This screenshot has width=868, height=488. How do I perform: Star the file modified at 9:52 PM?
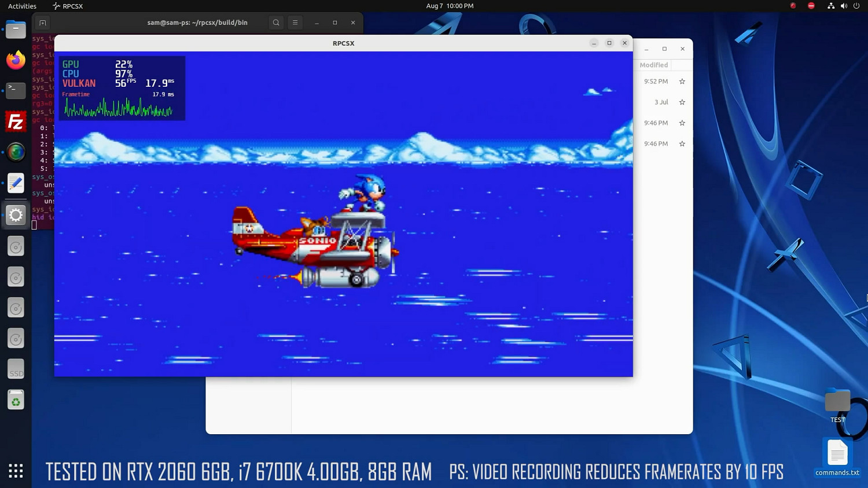[682, 82]
